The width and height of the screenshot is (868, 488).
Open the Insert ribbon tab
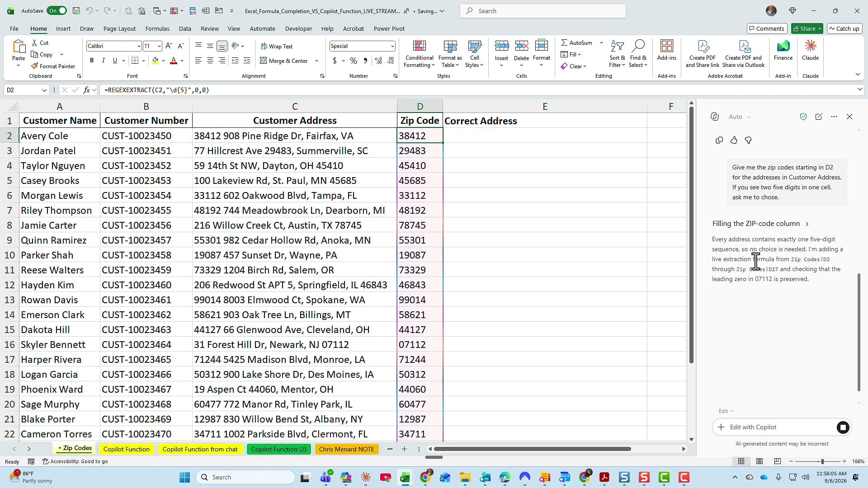coord(63,28)
